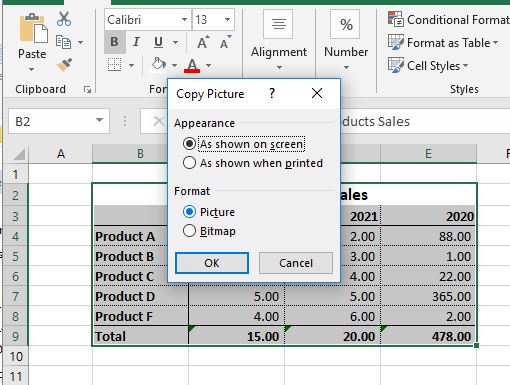Image resolution: width=510 pixels, height=385 pixels.
Task: Select column A header
Action: click(61, 154)
